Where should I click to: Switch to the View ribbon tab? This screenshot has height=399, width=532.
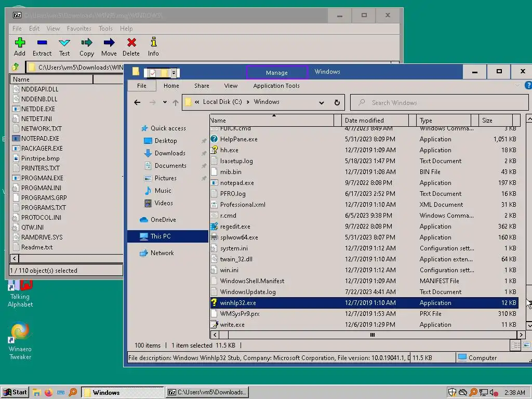tap(231, 86)
